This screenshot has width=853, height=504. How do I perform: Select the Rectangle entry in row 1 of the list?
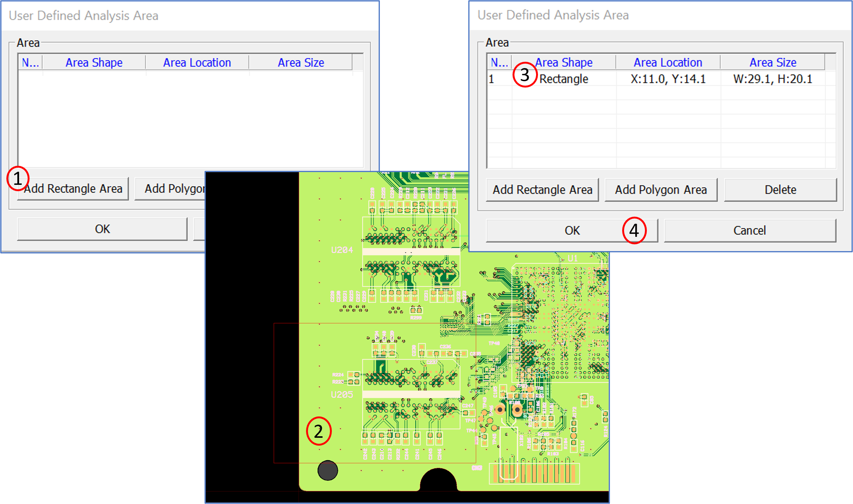563,79
